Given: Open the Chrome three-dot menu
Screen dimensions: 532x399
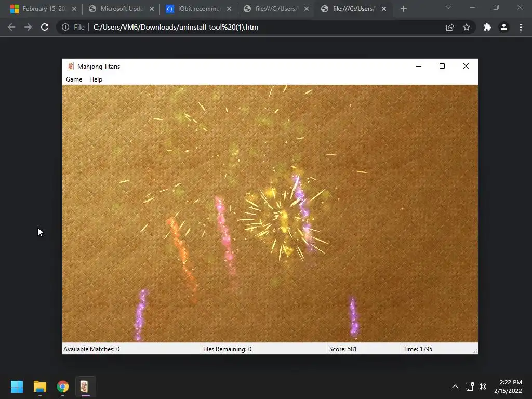Looking at the screenshot, I should pyautogui.click(x=521, y=27).
